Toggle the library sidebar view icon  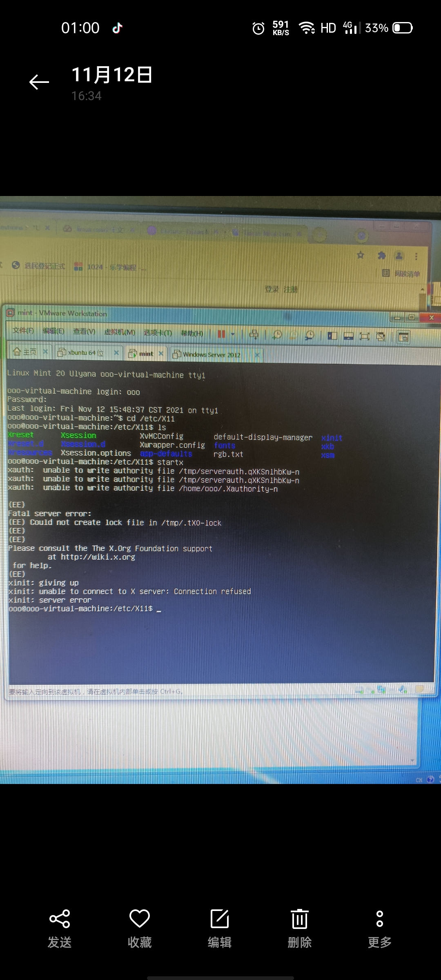pos(332,336)
